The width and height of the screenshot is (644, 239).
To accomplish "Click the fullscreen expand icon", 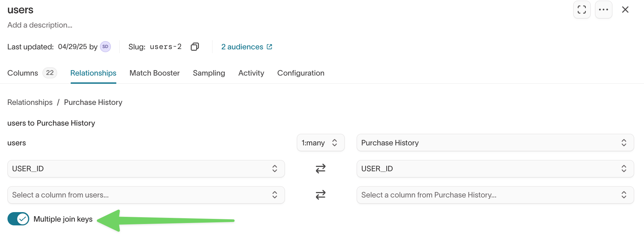I will click(581, 10).
